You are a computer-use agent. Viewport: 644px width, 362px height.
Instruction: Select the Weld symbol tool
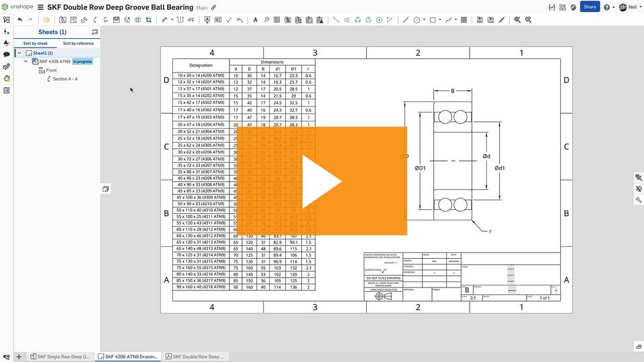239,19
